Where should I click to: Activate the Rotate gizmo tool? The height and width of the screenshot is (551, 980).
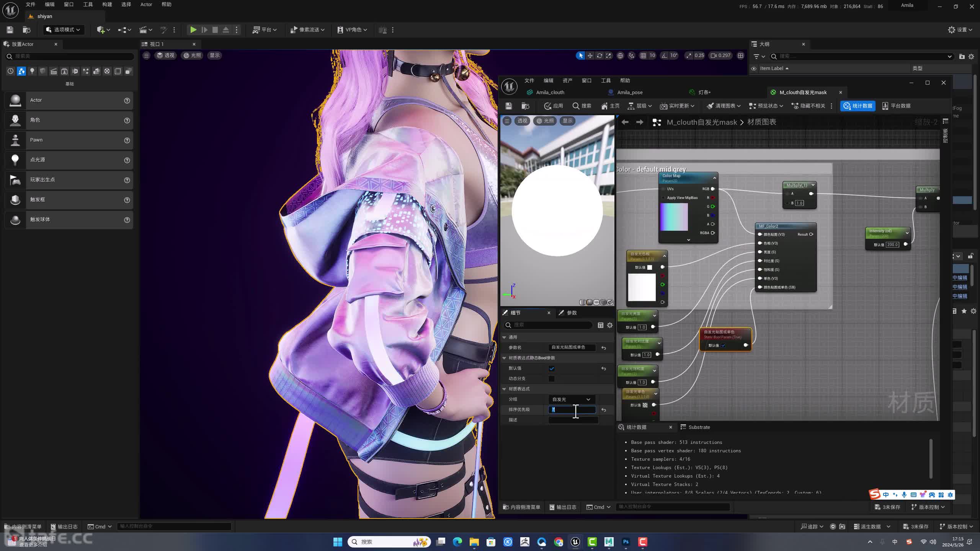599,55
